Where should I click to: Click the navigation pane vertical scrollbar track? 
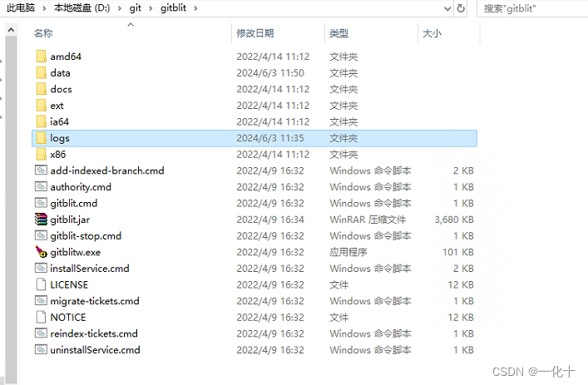point(12,210)
